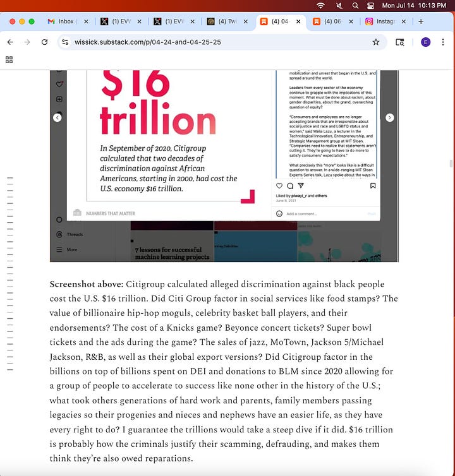Open new browser tab
The width and height of the screenshot is (455, 476).
coord(421,21)
